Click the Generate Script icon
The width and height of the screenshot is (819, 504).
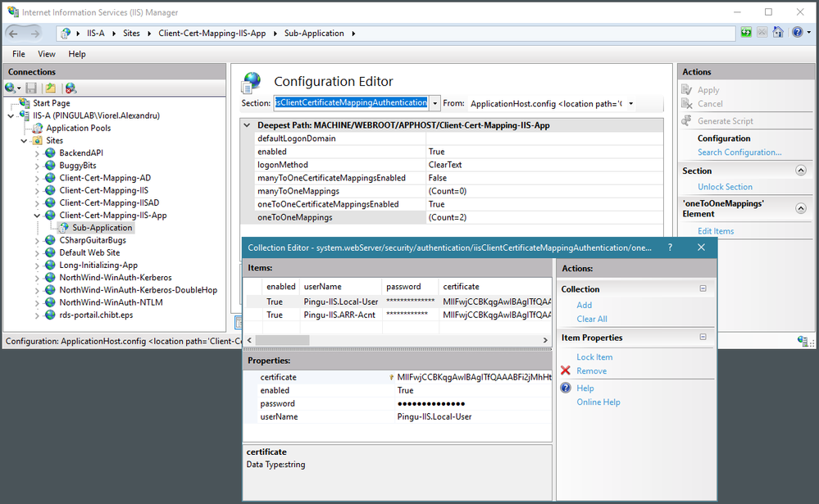686,120
